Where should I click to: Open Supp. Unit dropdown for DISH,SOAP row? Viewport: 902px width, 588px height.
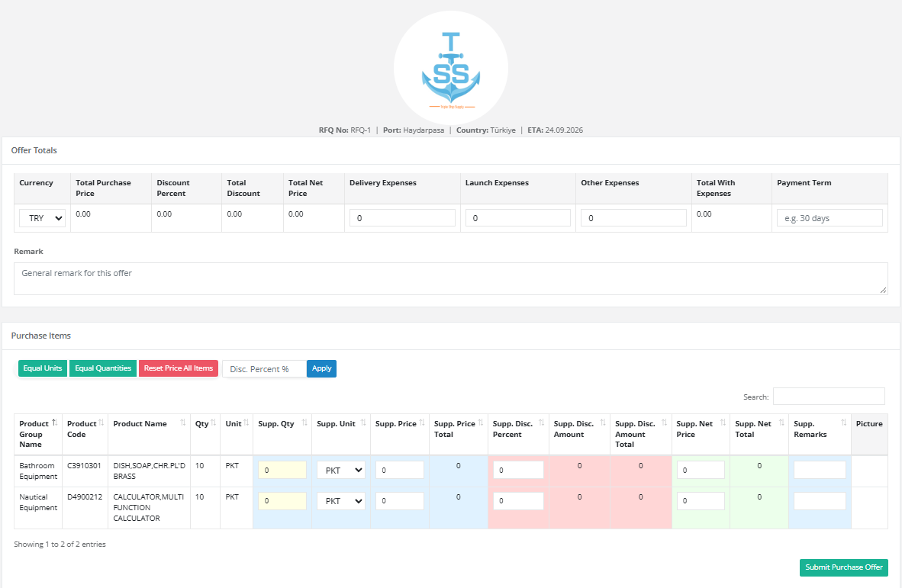(341, 470)
